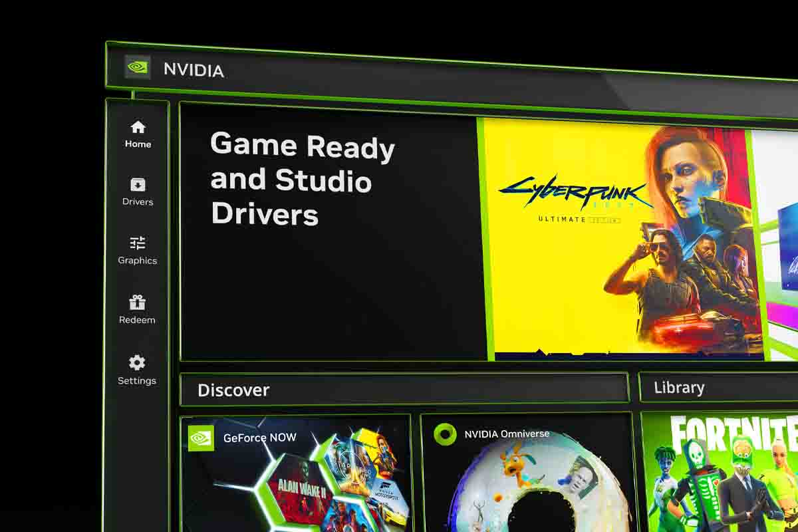Click the GeForce NOW text label
Screen dimensions: 798x532
pyautogui.click(x=259, y=438)
